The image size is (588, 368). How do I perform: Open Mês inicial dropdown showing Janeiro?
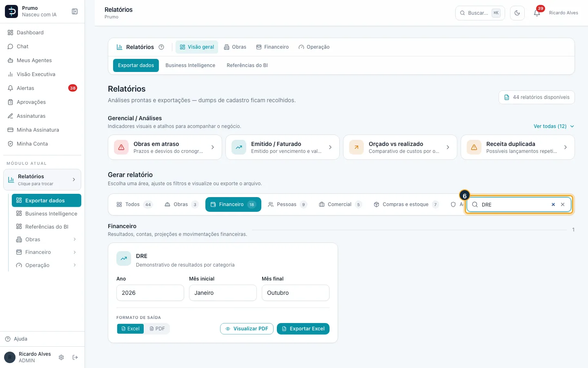[x=223, y=293]
